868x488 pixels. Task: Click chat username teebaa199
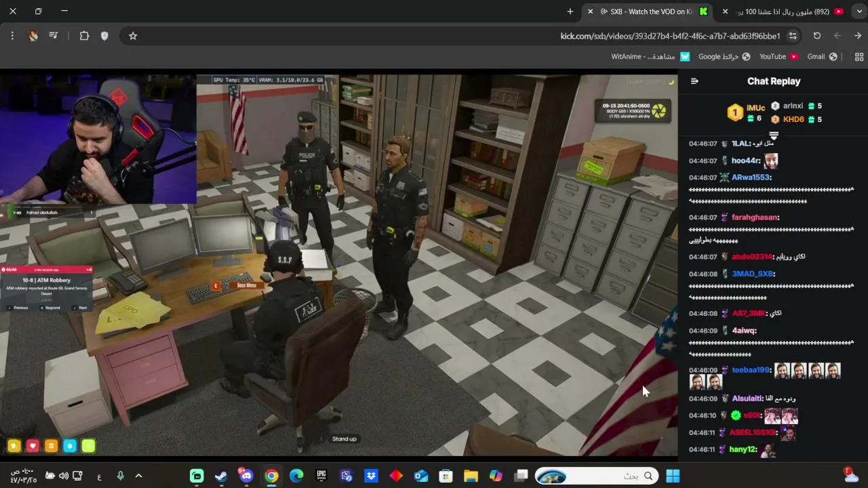click(x=751, y=370)
